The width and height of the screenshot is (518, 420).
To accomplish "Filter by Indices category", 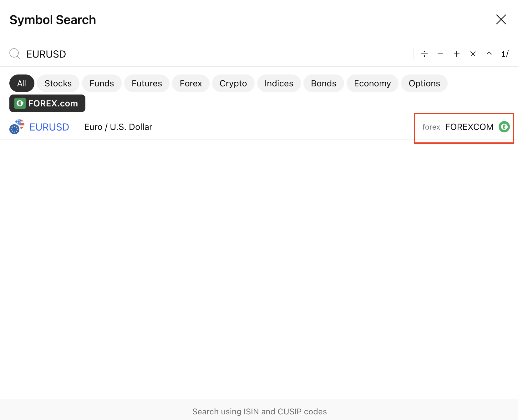I will [279, 83].
